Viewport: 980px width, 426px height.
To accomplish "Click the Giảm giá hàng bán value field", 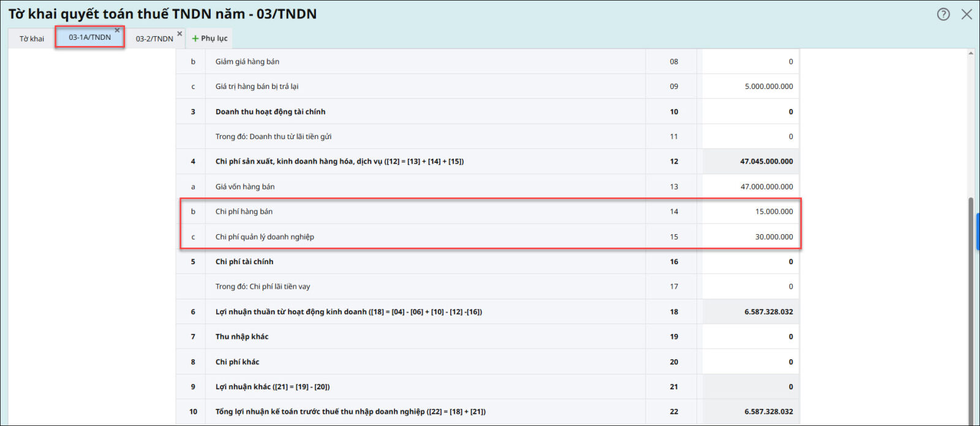I will coord(750,61).
